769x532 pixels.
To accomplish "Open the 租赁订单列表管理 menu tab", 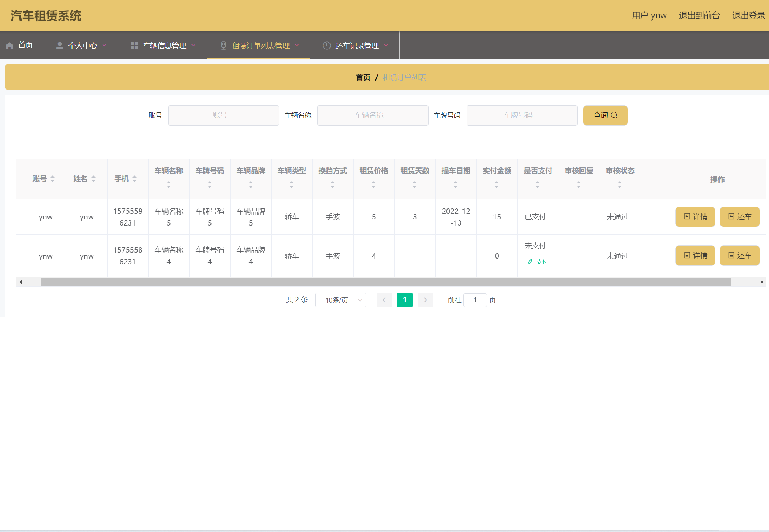I will (260, 46).
